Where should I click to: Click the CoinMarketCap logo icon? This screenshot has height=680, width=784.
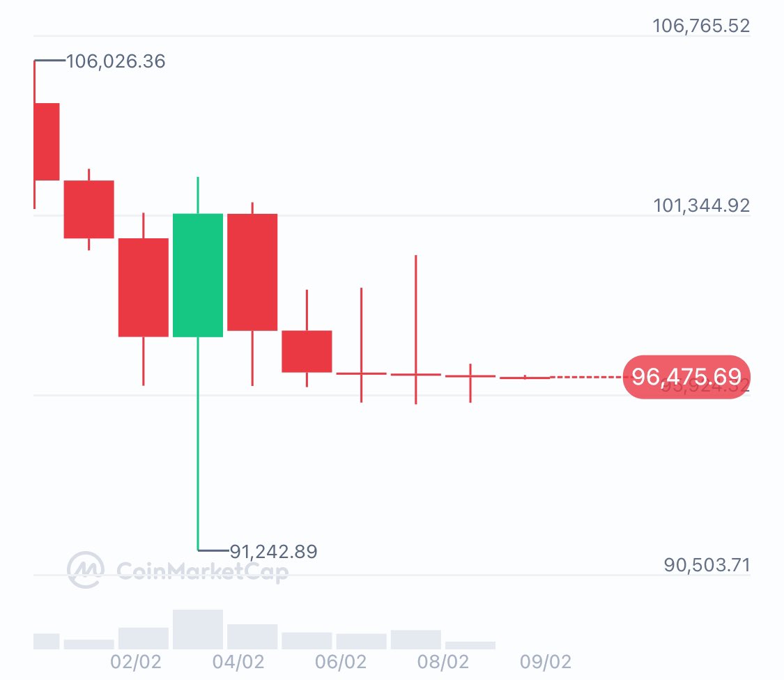[86, 570]
